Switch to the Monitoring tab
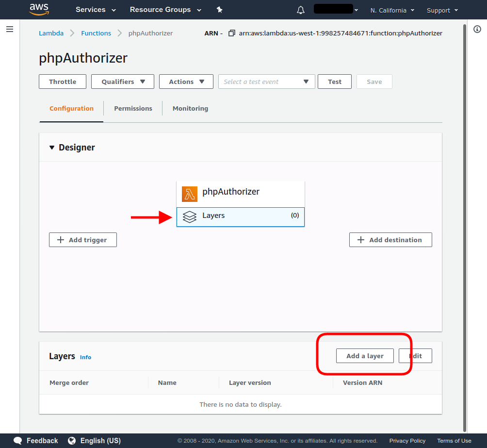Viewport: 487px width, 448px height. 190,108
